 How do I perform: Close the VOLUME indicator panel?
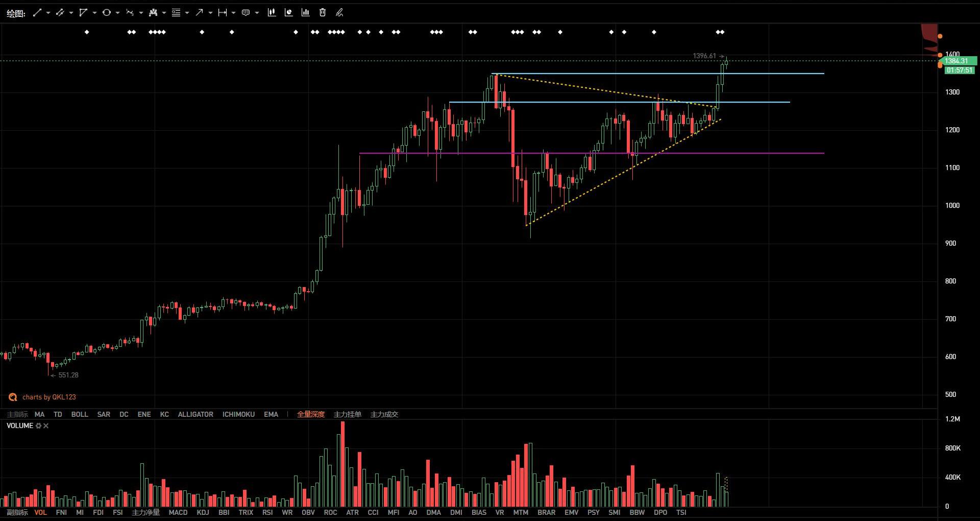point(46,425)
